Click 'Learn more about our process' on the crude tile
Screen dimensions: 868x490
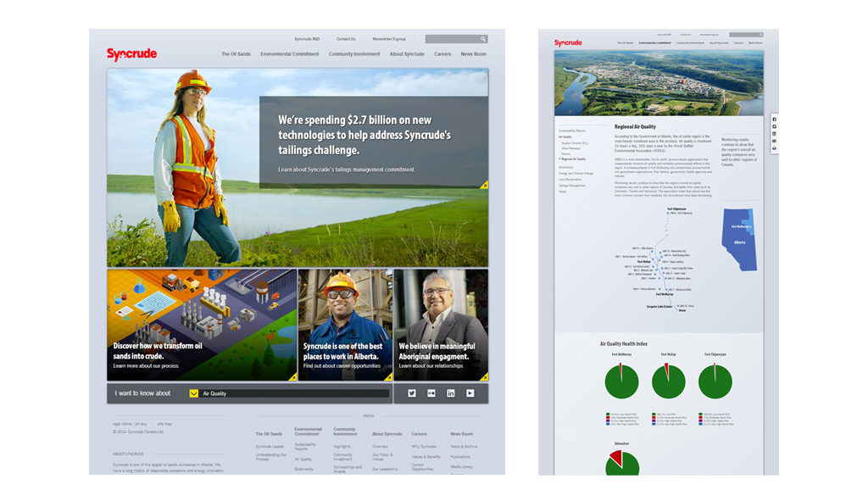point(146,366)
